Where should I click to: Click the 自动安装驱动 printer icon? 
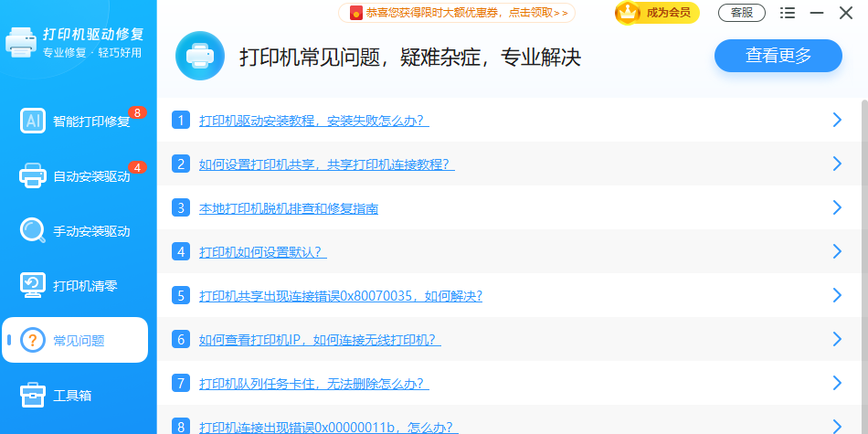click(x=33, y=175)
